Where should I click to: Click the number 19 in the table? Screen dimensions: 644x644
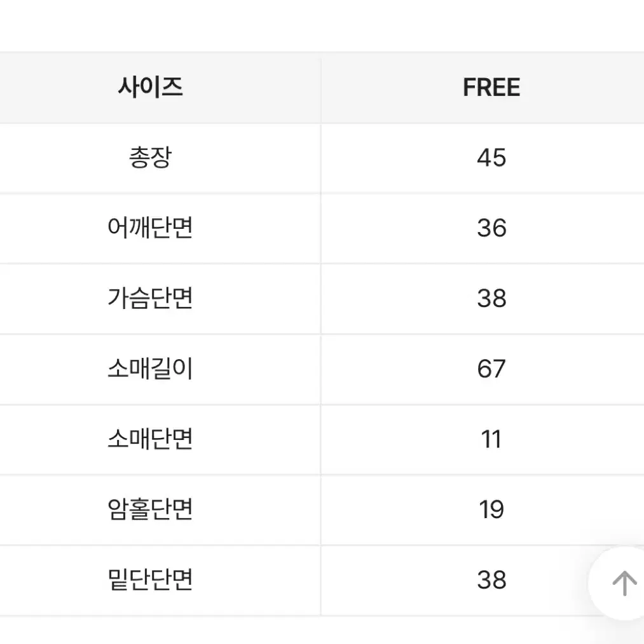pyautogui.click(x=491, y=510)
